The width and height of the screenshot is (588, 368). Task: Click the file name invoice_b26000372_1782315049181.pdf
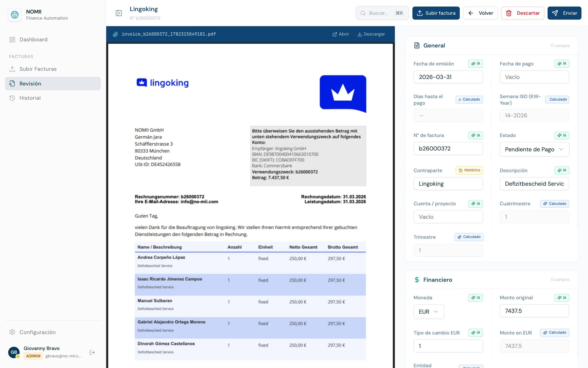point(169,34)
